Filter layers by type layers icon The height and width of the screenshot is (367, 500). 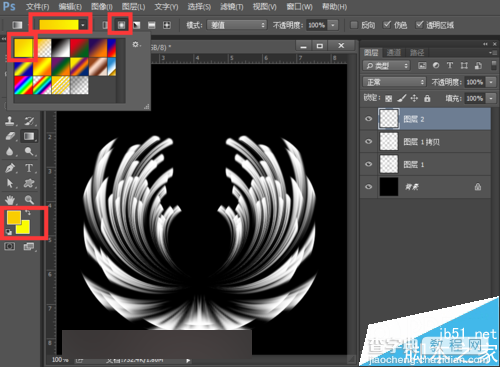click(x=450, y=66)
